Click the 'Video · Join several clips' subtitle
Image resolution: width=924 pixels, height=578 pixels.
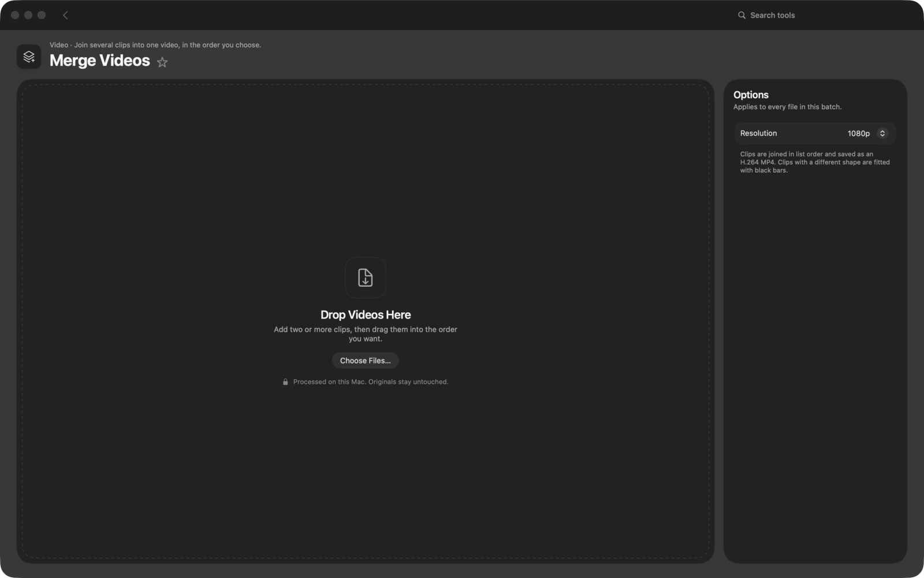(155, 45)
